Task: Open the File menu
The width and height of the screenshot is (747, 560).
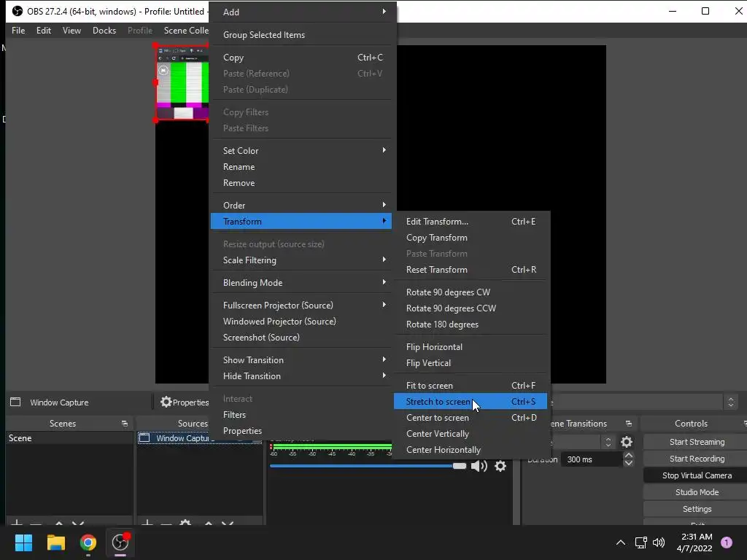Action: click(x=18, y=31)
